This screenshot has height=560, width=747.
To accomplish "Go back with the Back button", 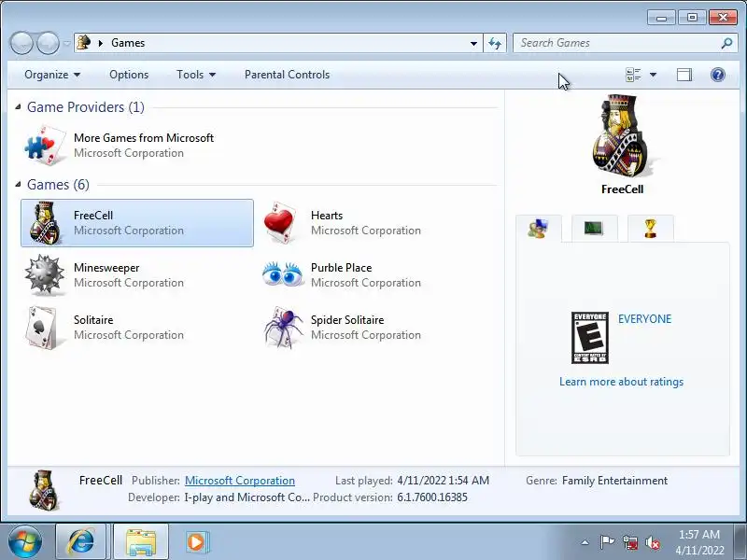I will [x=21, y=43].
